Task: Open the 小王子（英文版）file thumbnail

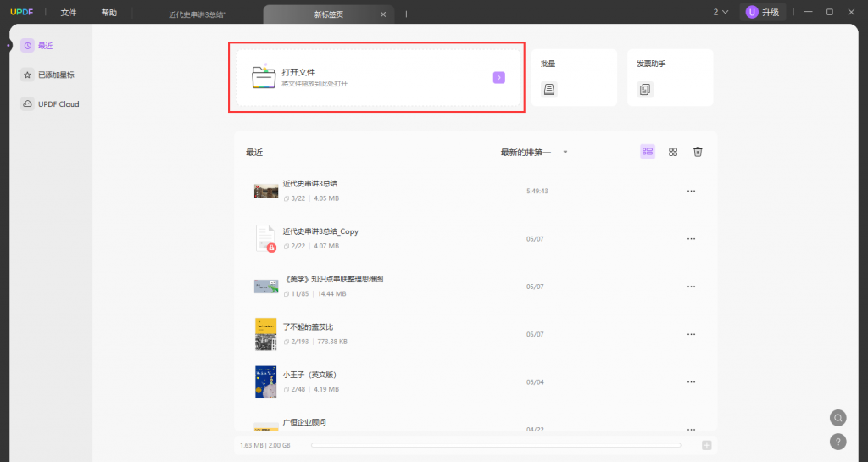Action: [x=265, y=381]
